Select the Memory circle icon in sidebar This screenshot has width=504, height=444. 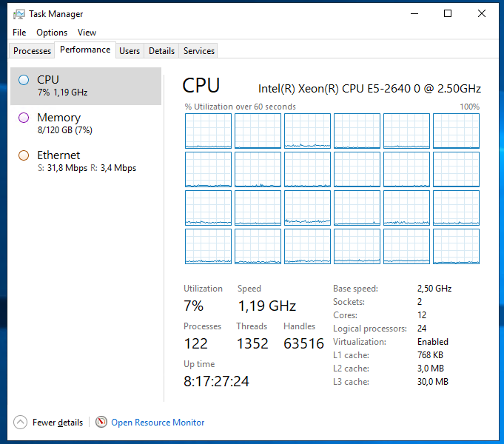(x=24, y=118)
